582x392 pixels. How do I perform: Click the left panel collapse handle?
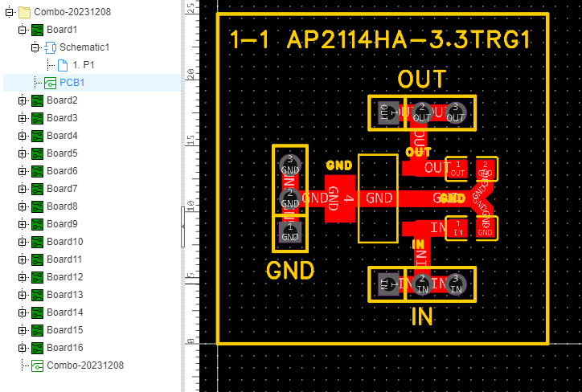point(182,227)
